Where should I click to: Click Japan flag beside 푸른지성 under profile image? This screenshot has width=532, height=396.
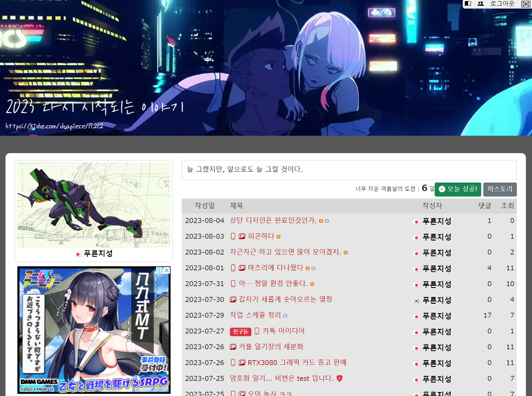78,254
